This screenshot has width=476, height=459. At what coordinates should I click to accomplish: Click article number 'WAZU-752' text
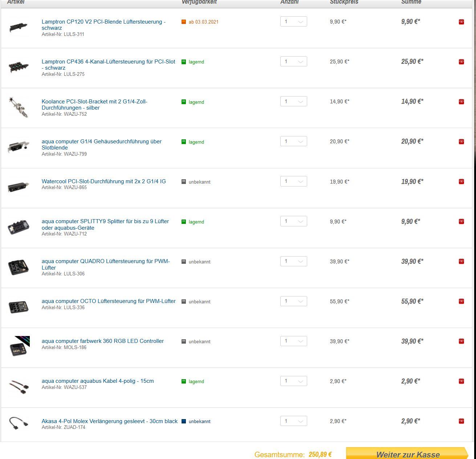[x=75, y=114]
